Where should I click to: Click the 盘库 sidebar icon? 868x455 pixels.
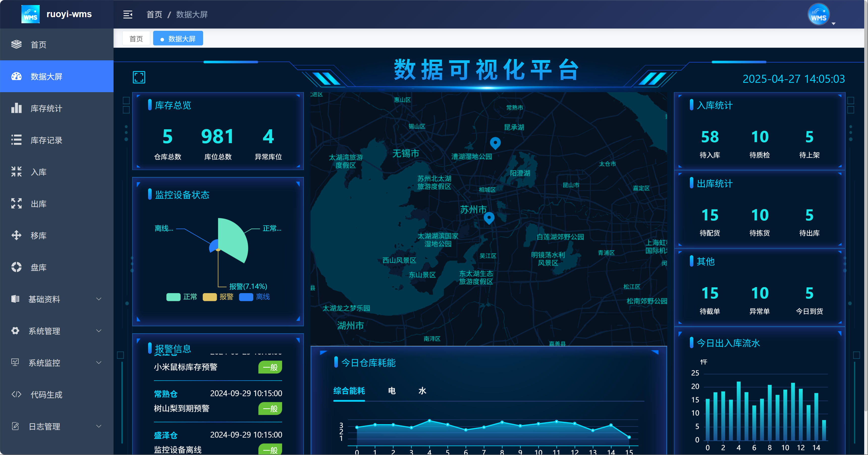[16, 267]
